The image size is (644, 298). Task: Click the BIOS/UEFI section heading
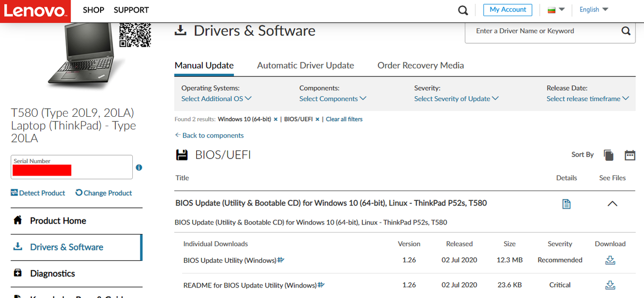223,155
